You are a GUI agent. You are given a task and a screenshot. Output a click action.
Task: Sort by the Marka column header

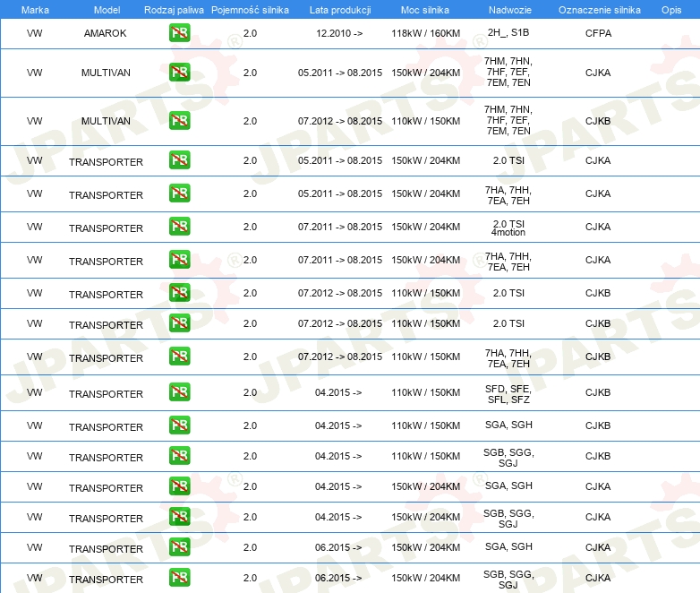tap(34, 10)
